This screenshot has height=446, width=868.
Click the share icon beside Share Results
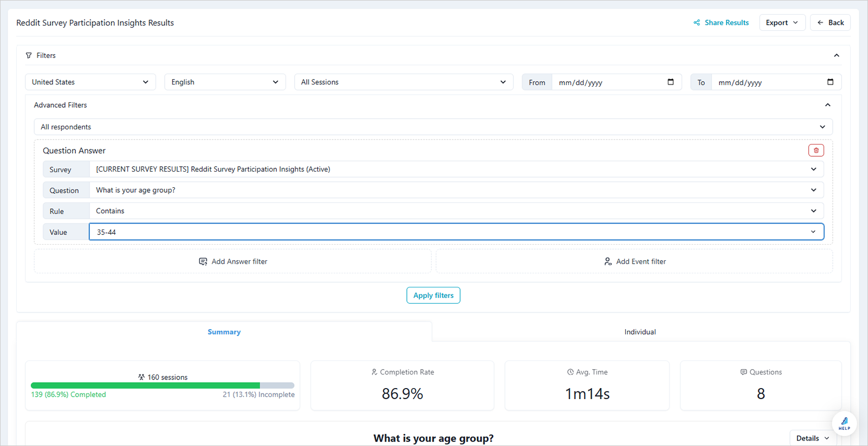(697, 23)
